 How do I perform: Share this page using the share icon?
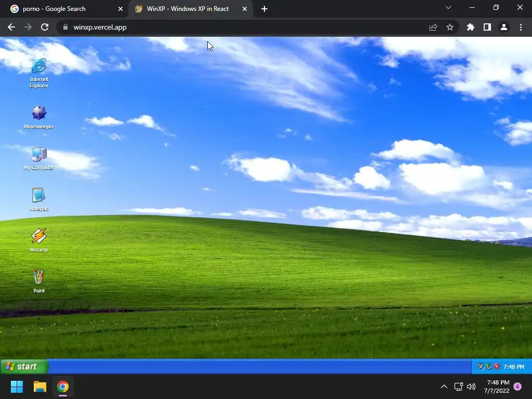pyautogui.click(x=433, y=27)
